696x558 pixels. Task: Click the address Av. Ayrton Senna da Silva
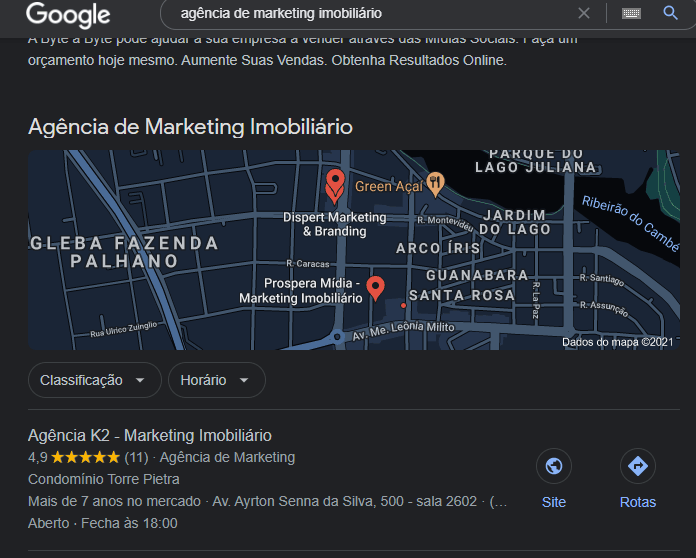[x=294, y=502]
